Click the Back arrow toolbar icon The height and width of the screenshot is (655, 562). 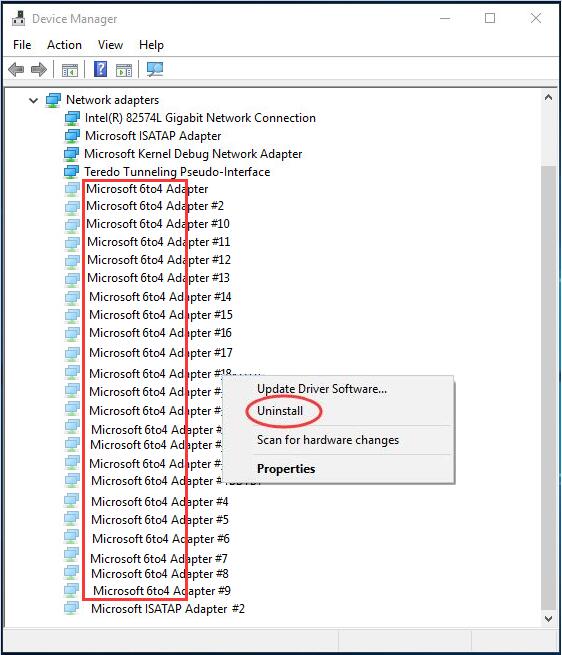coord(16,69)
